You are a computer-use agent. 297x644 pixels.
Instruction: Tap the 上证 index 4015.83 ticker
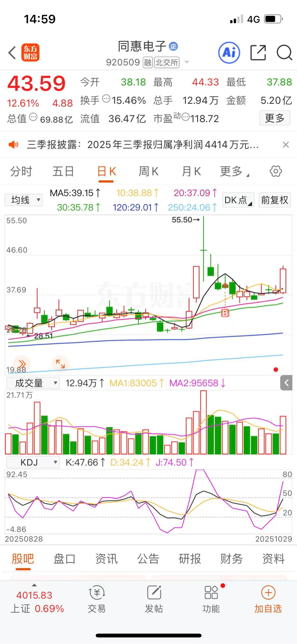pos(37,601)
